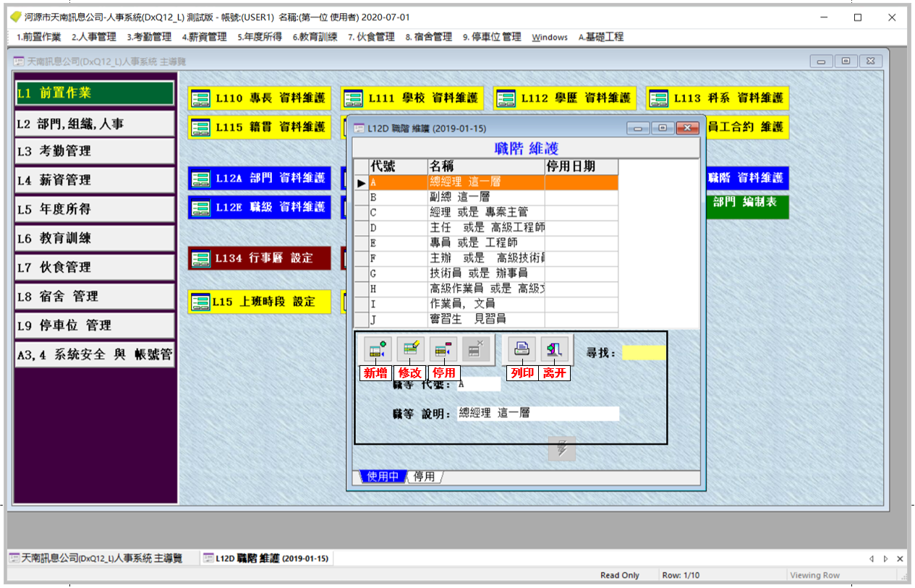
Task: Open L134 行事曆 設定 module
Action: [260, 258]
